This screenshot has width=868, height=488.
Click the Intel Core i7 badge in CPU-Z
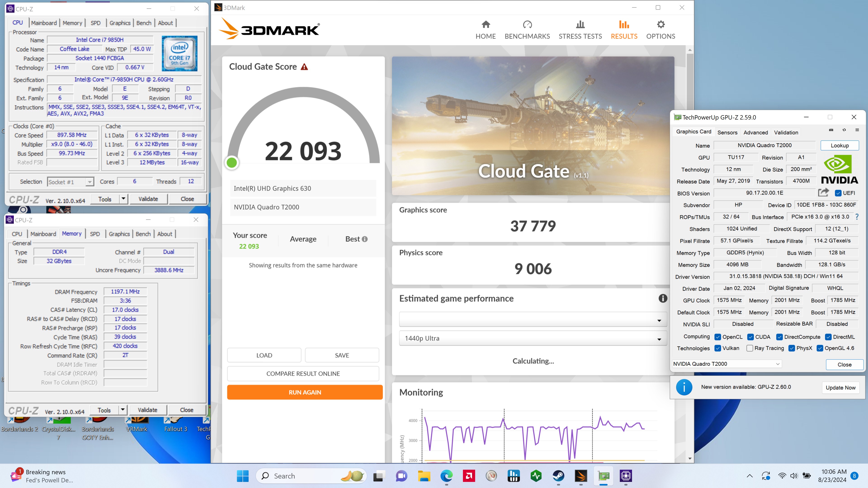(x=180, y=53)
